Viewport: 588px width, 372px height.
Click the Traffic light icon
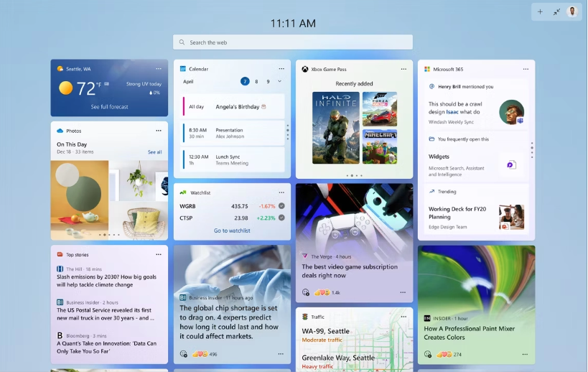tap(305, 317)
